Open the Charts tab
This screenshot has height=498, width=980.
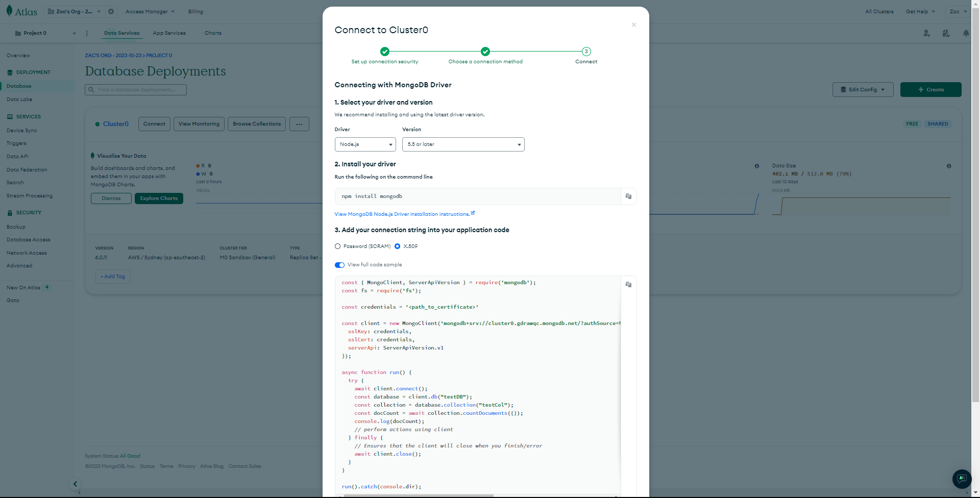213,33
